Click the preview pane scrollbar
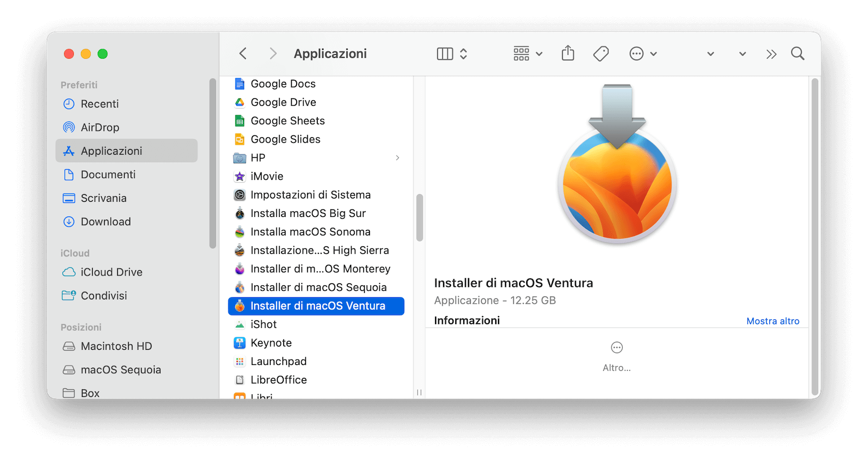Viewport: 868px width, 461px height. click(x=814, y=238)
